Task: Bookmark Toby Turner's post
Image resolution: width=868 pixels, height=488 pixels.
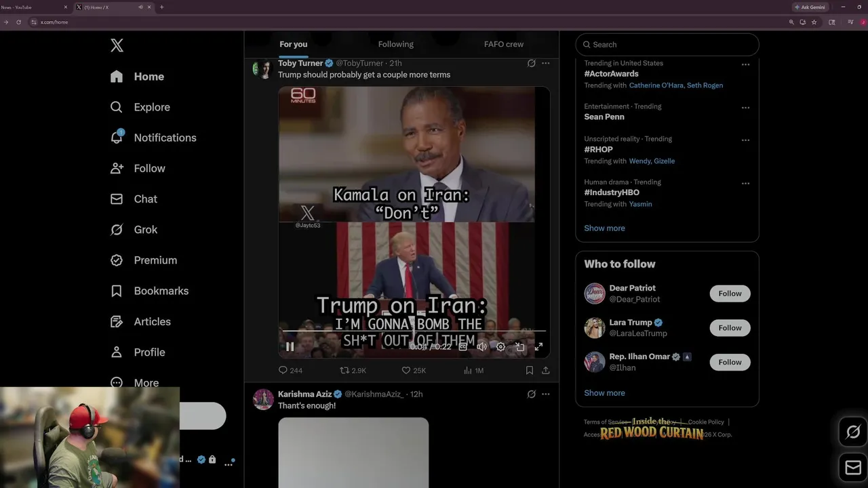Action: pyautogui.click(x=530, y=371)
